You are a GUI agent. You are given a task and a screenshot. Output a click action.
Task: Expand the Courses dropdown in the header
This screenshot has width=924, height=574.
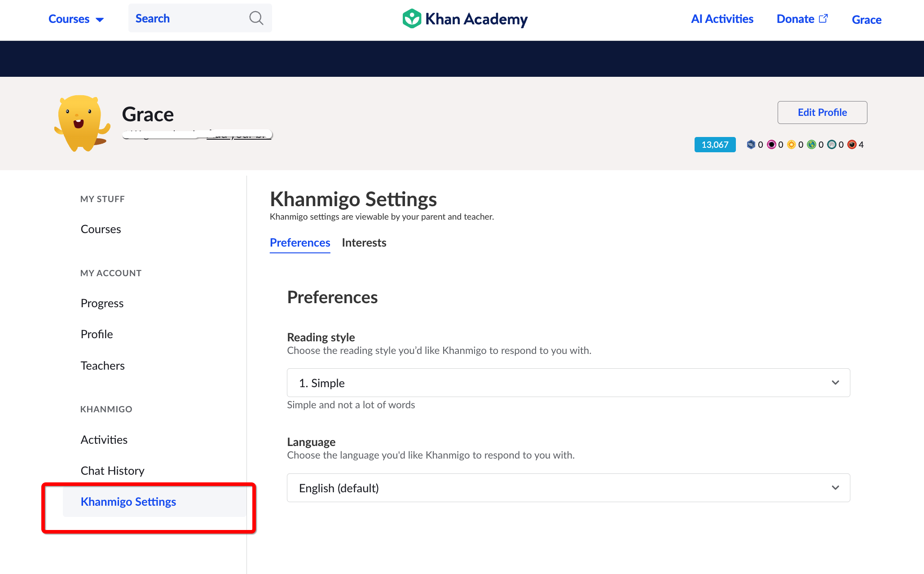75,19
